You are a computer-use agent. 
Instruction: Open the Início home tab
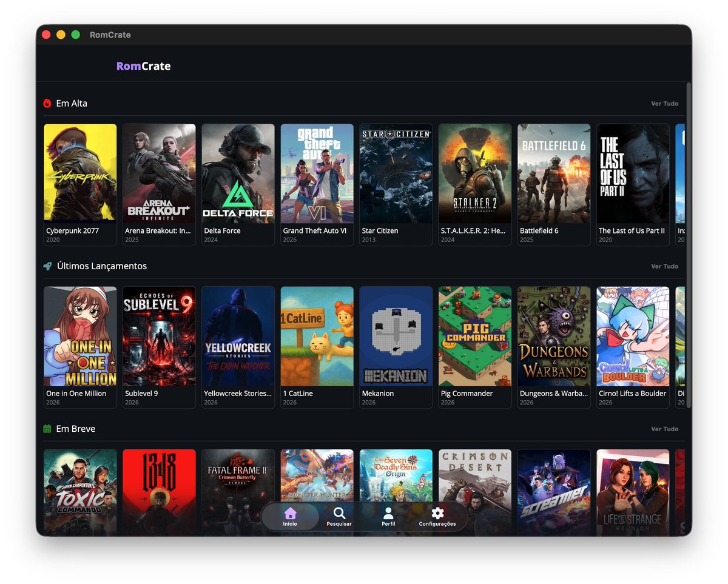point(290,517)
